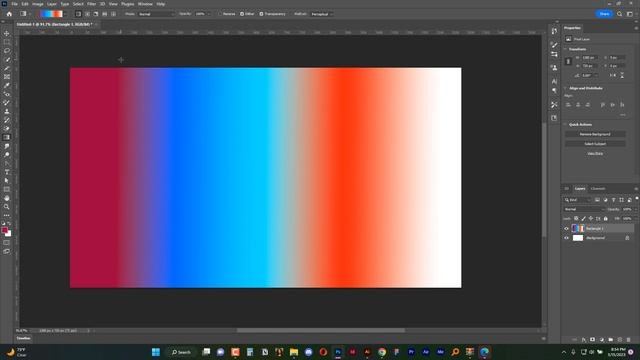
Task: Toggle link width and height constraint
Action: coord(568,61)
